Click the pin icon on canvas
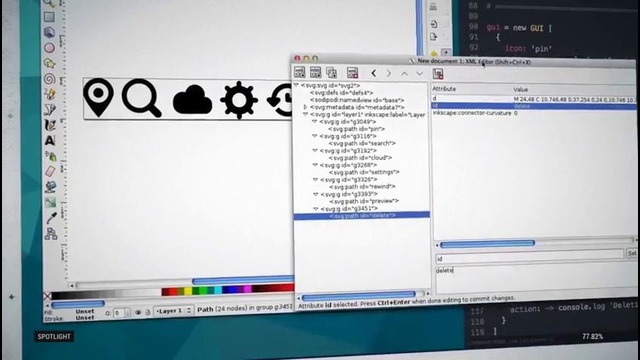This screenshot has height=360, width=640. pyautogui.click(x=98, y=97)
